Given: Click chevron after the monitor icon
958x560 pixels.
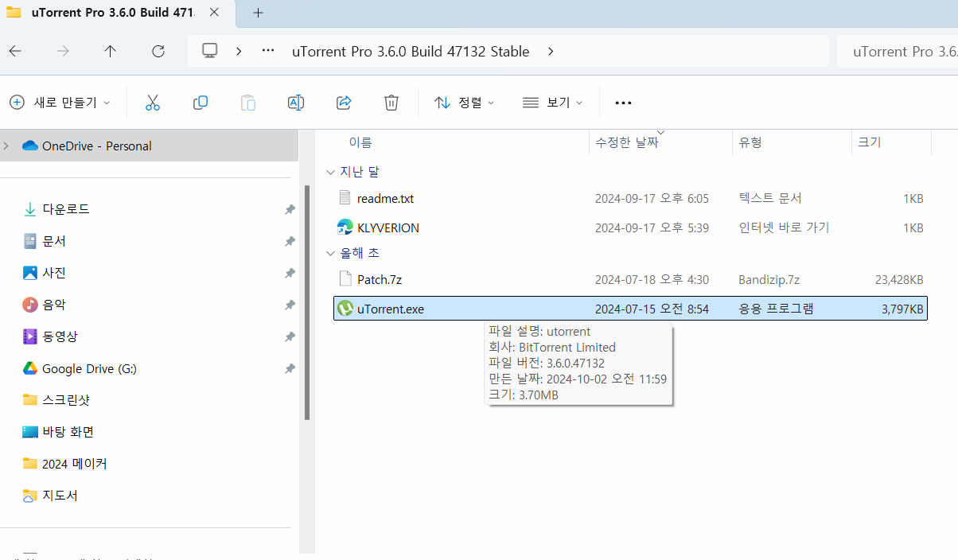Looking at the screenshot, I should [239, 51].
